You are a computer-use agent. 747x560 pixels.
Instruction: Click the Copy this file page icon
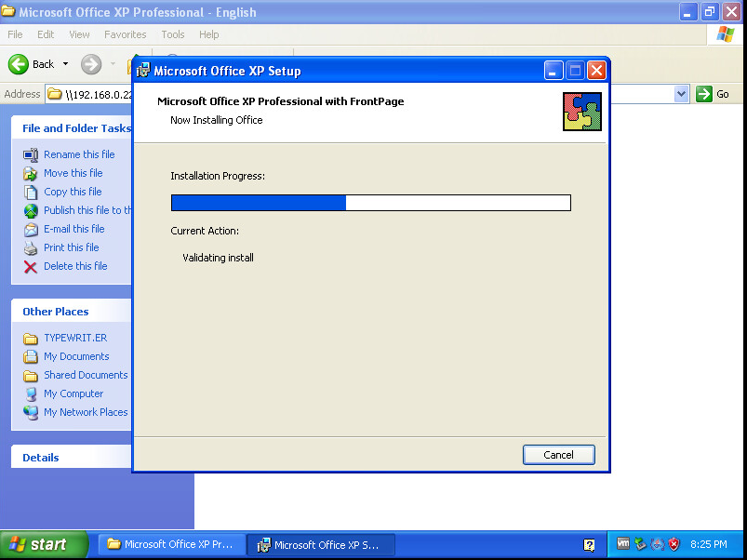pyautogui.click(x=31, y=192)
